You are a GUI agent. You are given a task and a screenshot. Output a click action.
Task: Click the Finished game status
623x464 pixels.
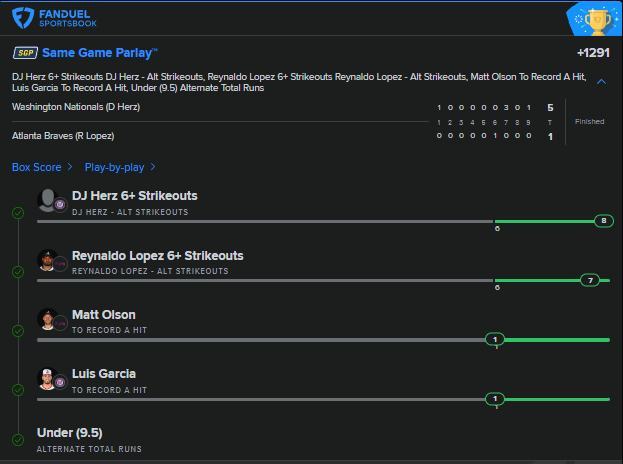point(589,122)
